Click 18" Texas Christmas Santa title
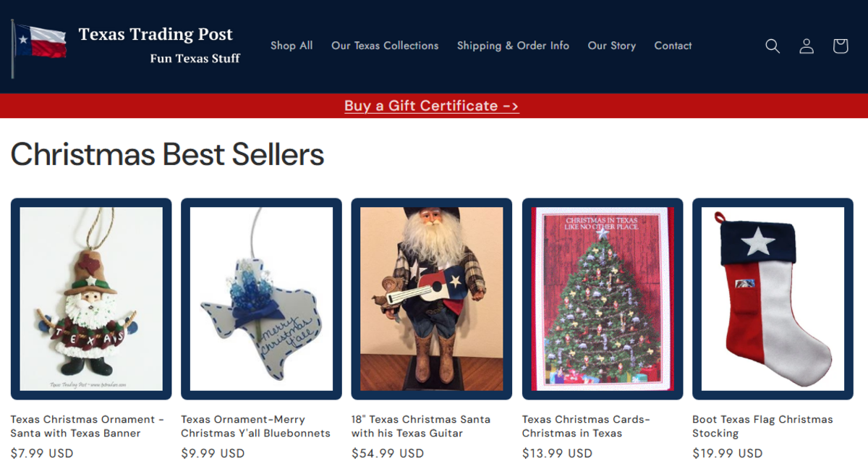The height and width of the screenshot is (459, 868). (x=421, y=426)
